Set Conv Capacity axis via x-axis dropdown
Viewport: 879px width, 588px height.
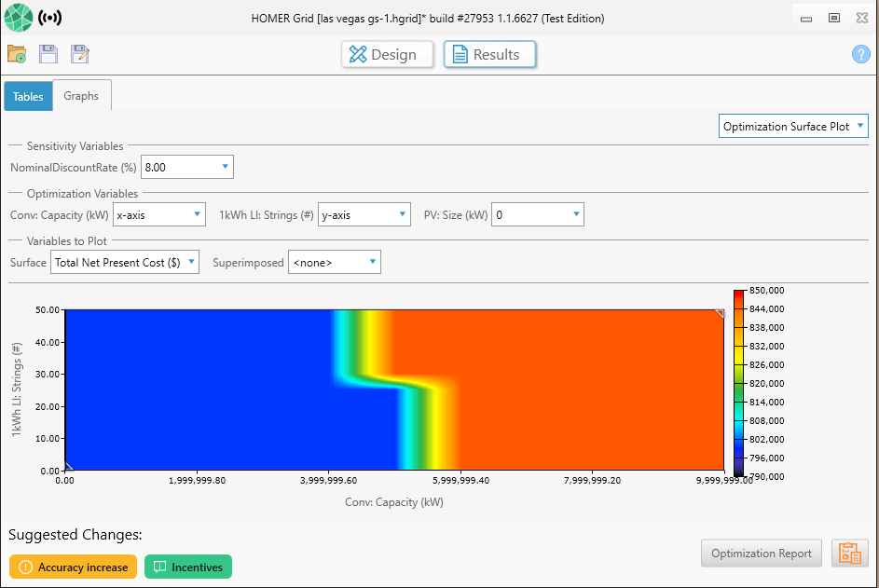click(158, 213)
